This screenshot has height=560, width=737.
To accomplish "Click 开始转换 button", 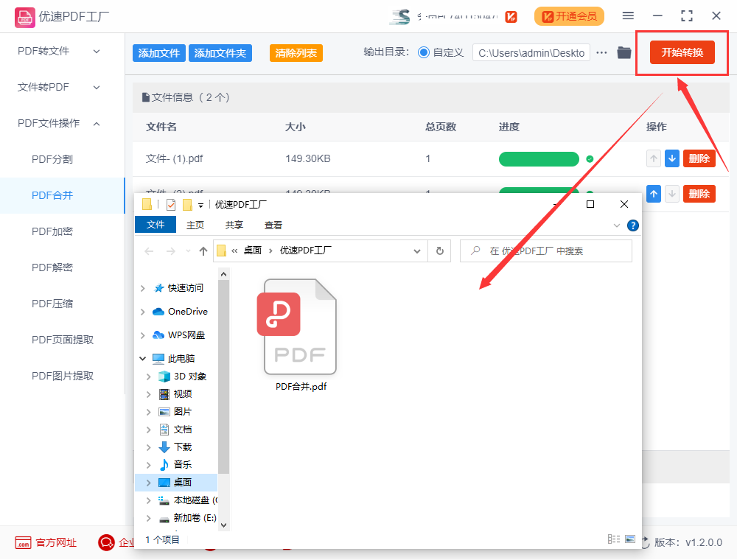I will [682, 52].
